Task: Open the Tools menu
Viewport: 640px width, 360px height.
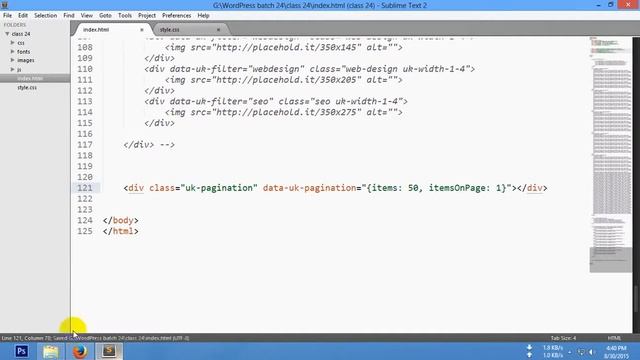Action: click(124, 16)
